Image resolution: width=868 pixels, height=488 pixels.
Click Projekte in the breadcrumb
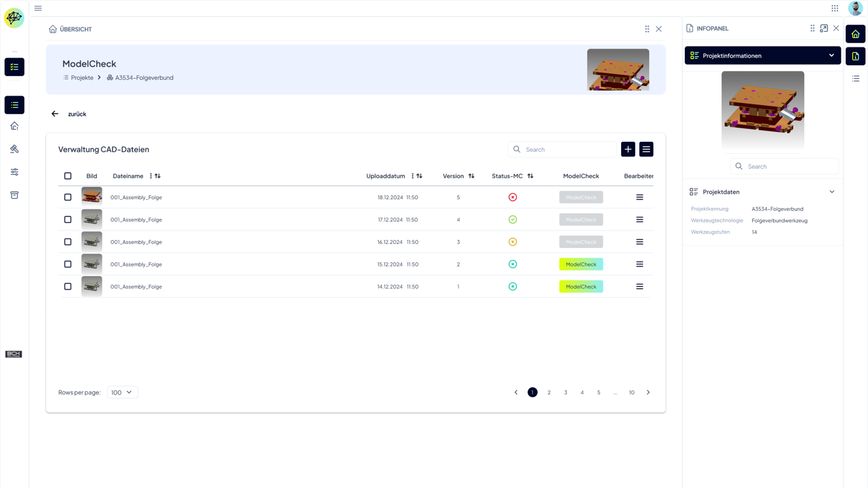[x=82, y=78]
